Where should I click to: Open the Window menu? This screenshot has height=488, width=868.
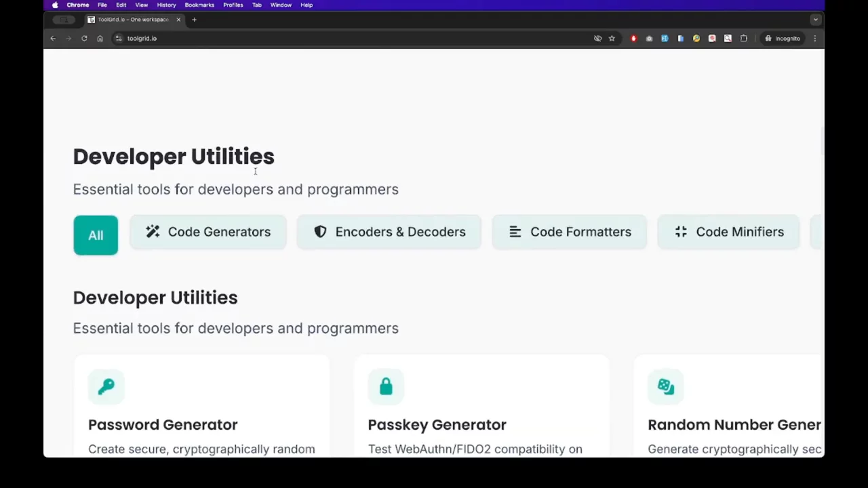point(281,5)
